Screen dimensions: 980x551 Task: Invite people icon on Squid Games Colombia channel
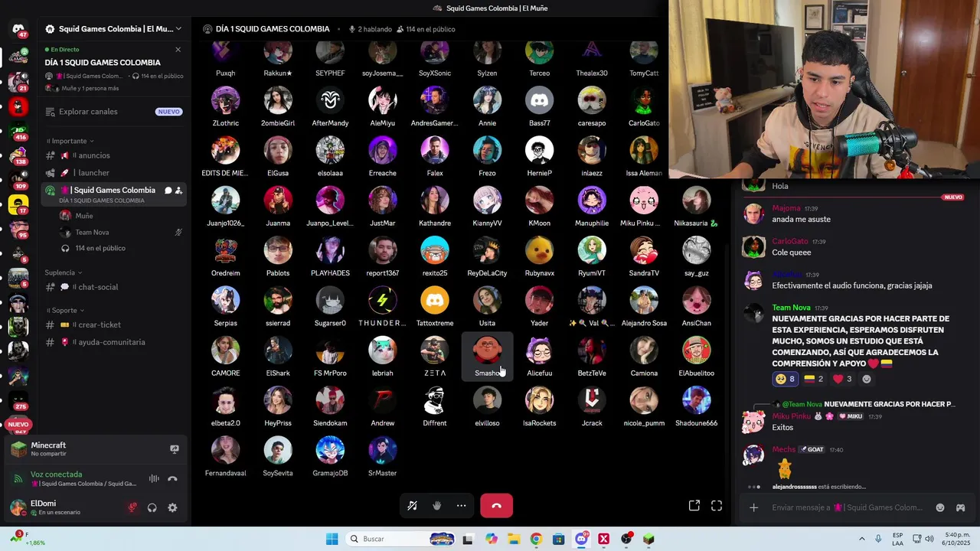pos(178,191)
